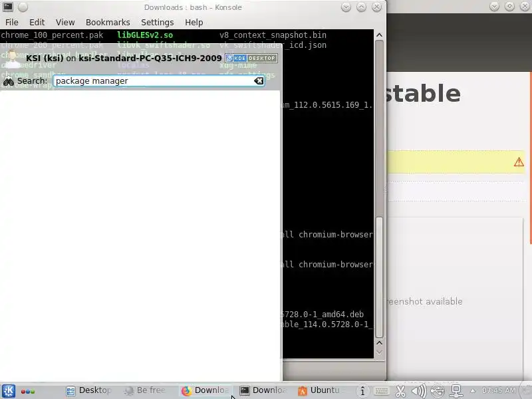Click the KDE Desktop badge

point(251,58)
